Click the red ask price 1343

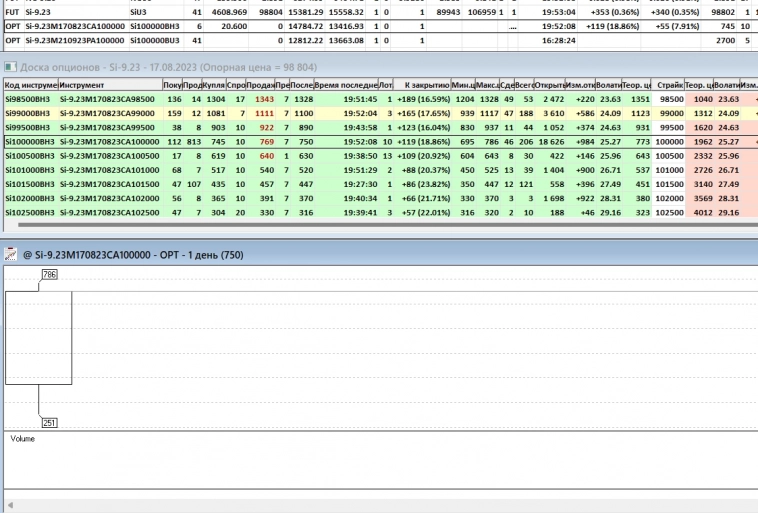coord(264,100)
